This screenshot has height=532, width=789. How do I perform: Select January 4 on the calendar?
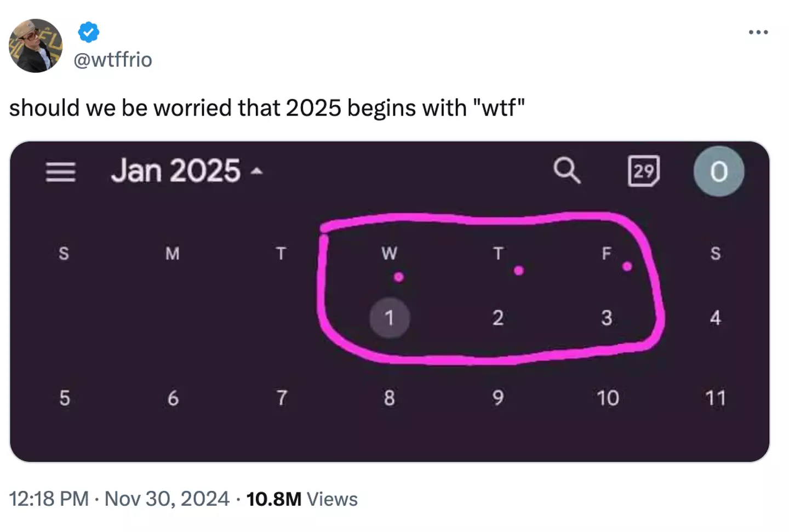(715, 318)
